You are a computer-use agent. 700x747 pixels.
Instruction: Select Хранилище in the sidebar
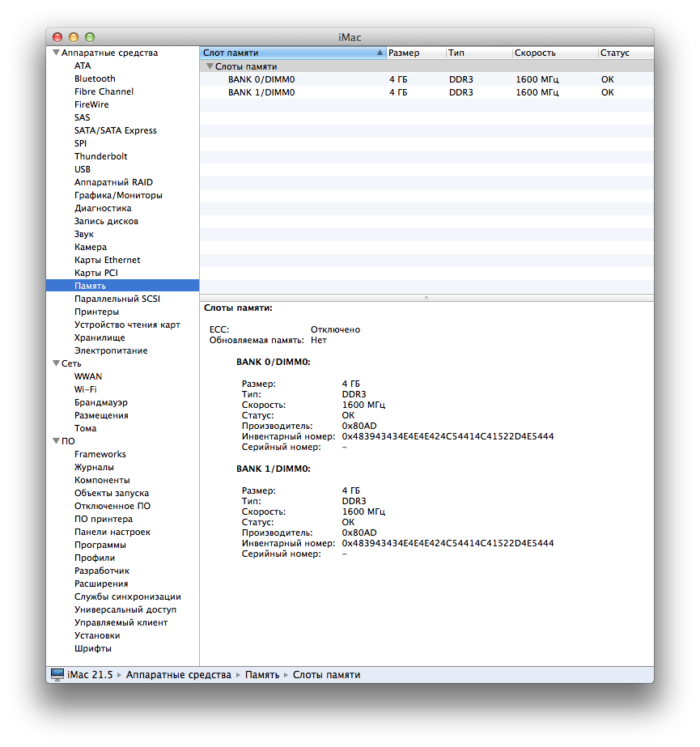coord(100,337)
